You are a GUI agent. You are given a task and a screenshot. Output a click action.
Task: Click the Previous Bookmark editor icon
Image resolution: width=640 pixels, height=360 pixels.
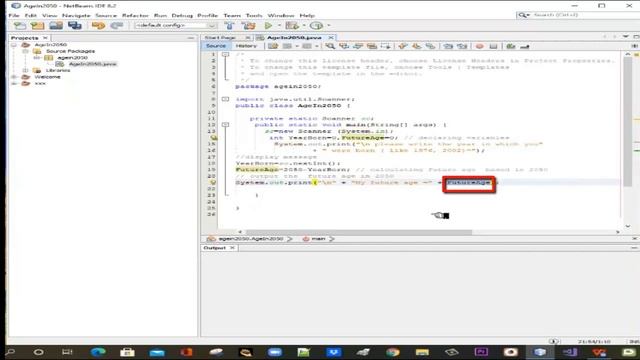(403, 46)
